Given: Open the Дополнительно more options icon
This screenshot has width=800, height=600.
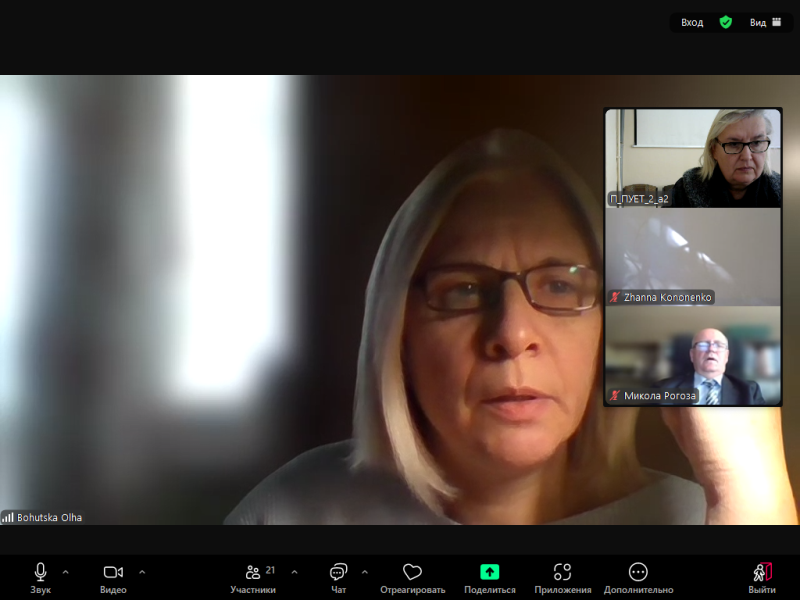Looking at the screenshot, I should pyautogui.click(x=638, y=572).
